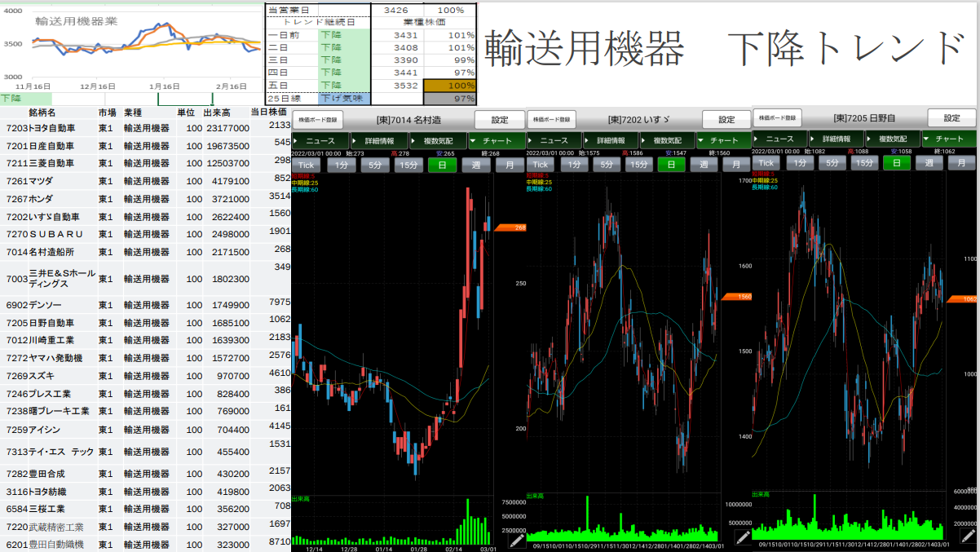The image size is (980, 552).
Task: Select 15分 interval on 7202 いすゞ chart
Action: [x=639, y=164]
